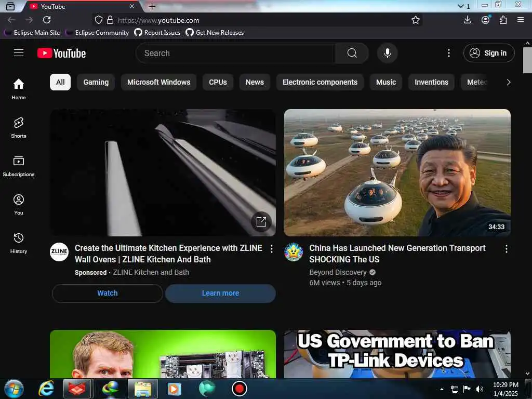Launch Internet Explorer from the taskbar
The width and height of the screenshot is (532, 399).
(x=46, y=389)
